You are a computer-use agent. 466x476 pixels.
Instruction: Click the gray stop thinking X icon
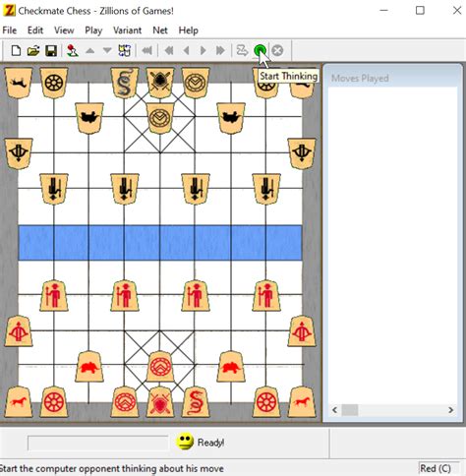(277, 51)
